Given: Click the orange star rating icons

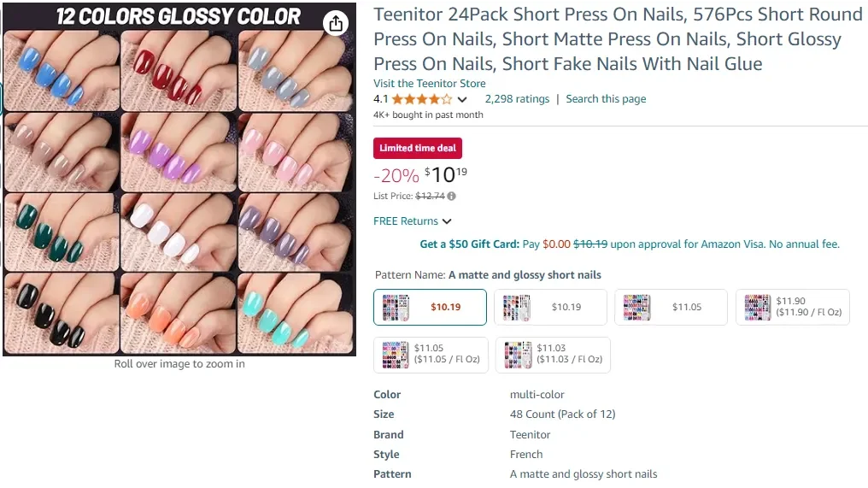Looking at the screenshot, I should click(422, 99).
